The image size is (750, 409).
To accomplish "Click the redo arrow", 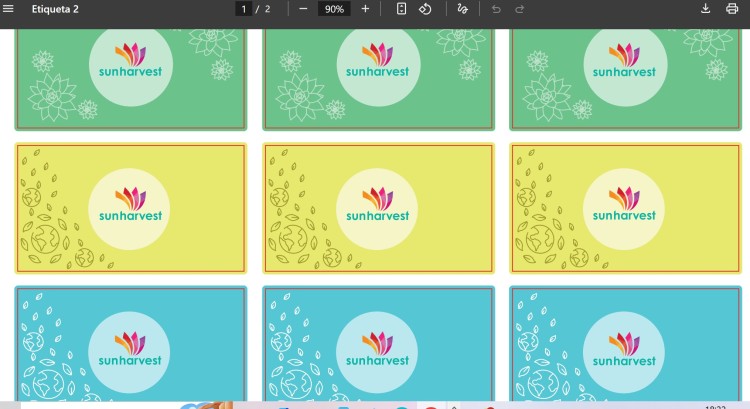I will [x=519, y=9].
